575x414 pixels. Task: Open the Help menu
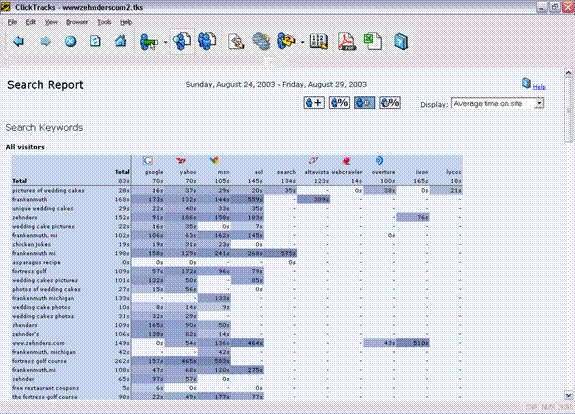(x=126, y=22)
